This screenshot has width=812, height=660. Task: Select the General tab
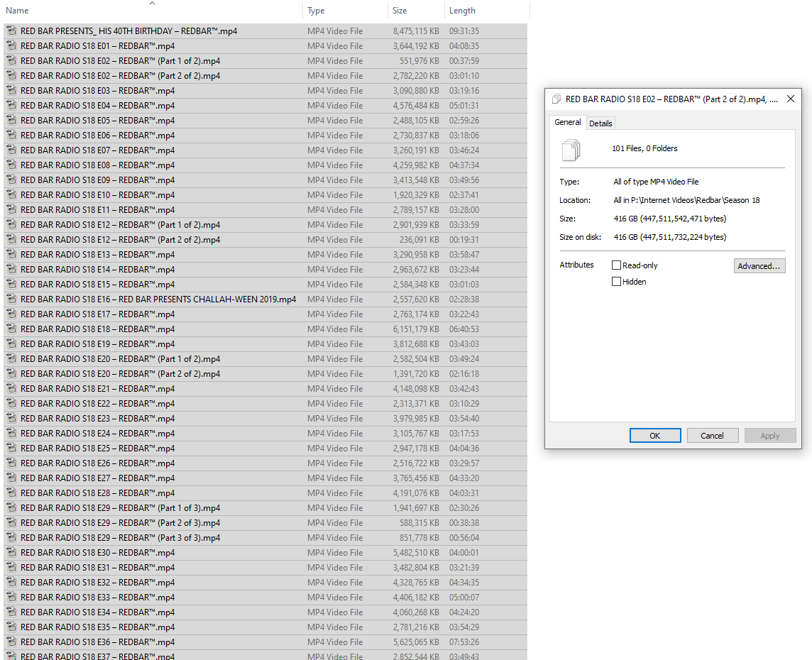(568, 122)
